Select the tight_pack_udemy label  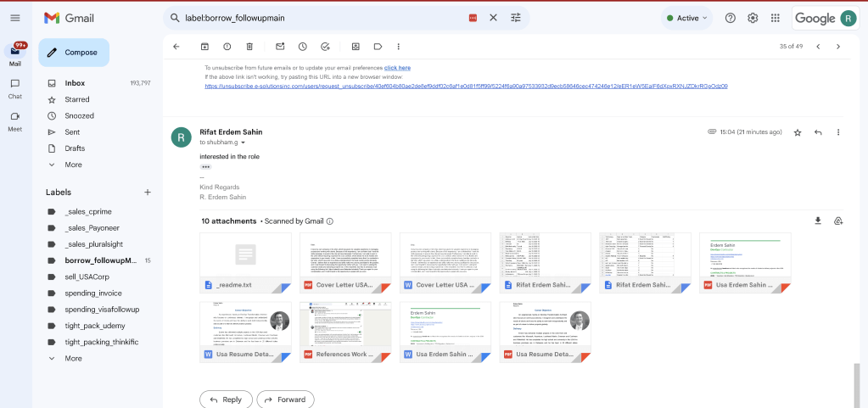point(97,326)
